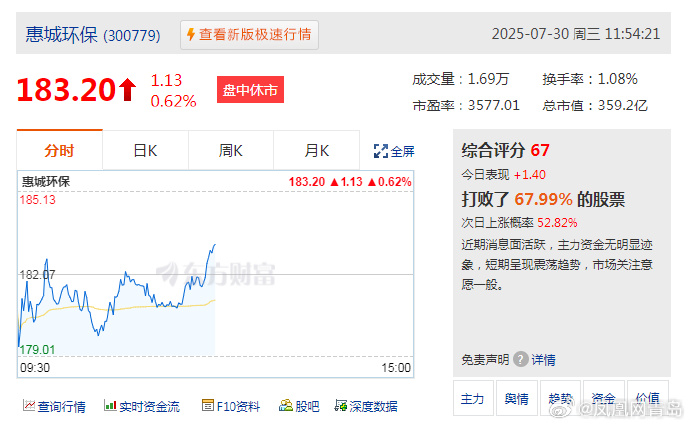The image size is (690, 425).
Task: Click the 换手率：1.08% value
Action: [590, 79]
